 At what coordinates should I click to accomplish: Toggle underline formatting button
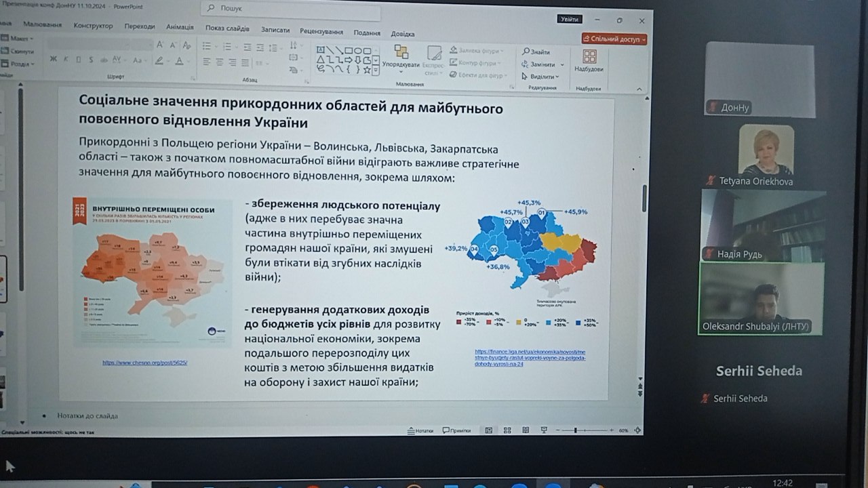[79, 59]
